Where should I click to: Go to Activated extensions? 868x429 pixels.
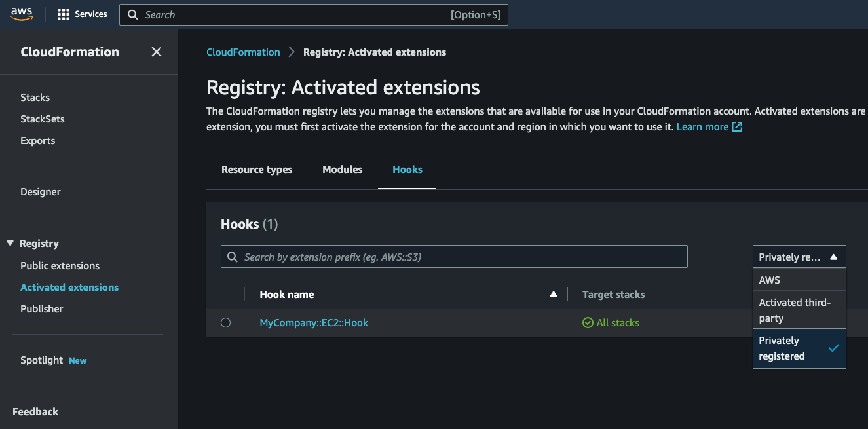click(x=69, y=287)
